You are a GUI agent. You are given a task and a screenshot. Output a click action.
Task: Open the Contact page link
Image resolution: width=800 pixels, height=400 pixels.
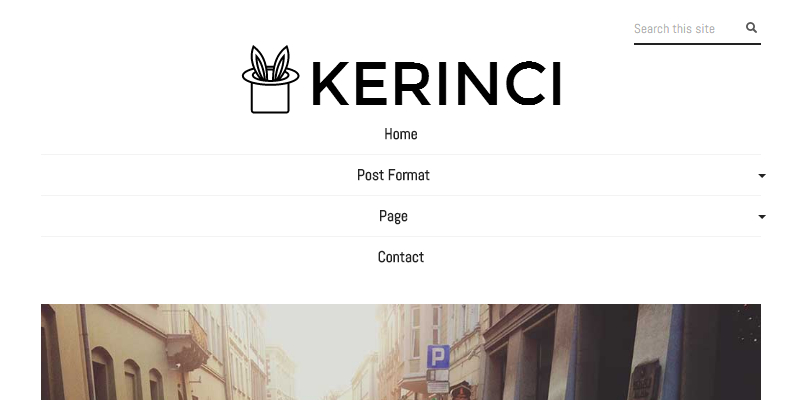click(401, 257)
